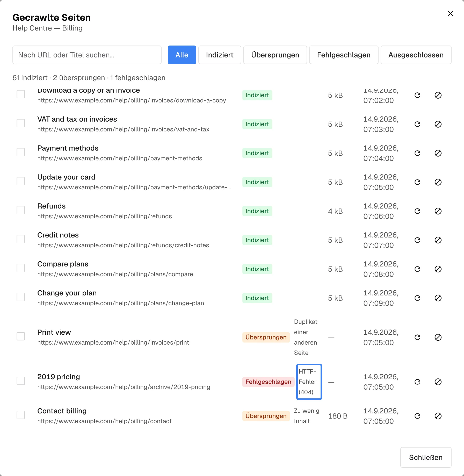Filter by Indiziert pages

220,55
